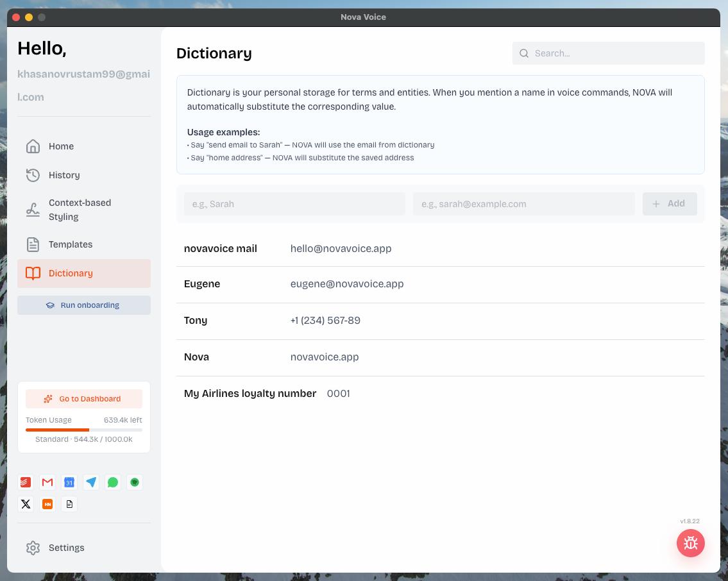Click the Run onboarding button
728x581 pixels.
click(x=84, y=305)
